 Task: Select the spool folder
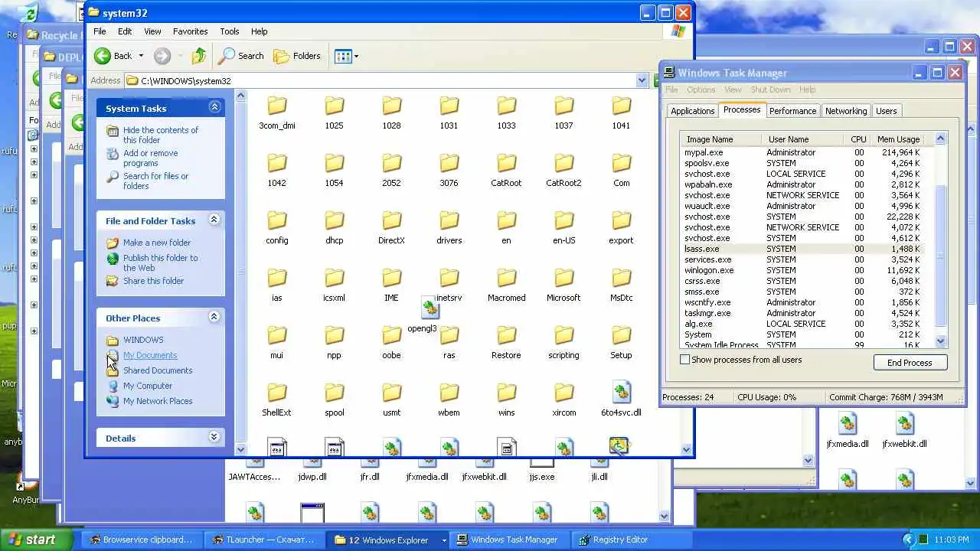point(334,399)
